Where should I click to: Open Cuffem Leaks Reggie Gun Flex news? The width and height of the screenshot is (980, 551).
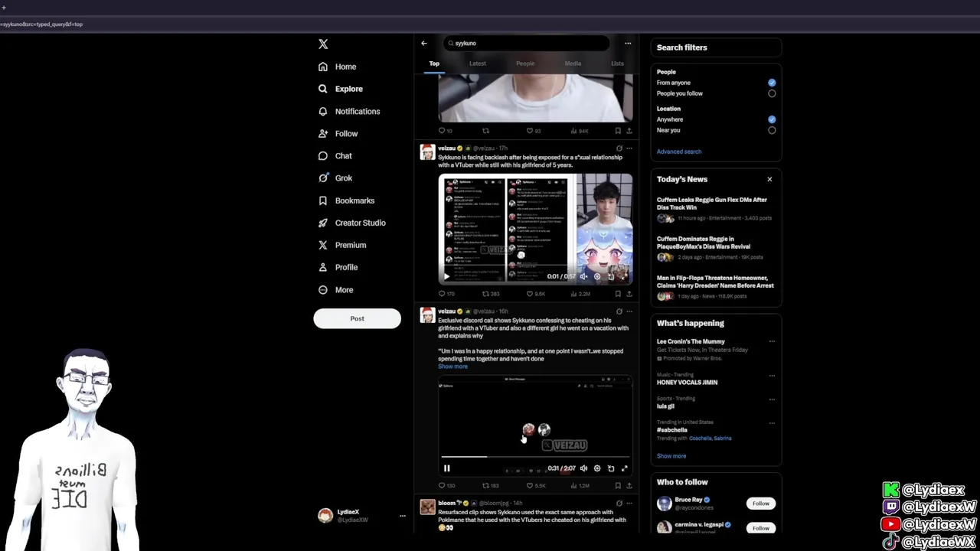click(x=715, y=208)
